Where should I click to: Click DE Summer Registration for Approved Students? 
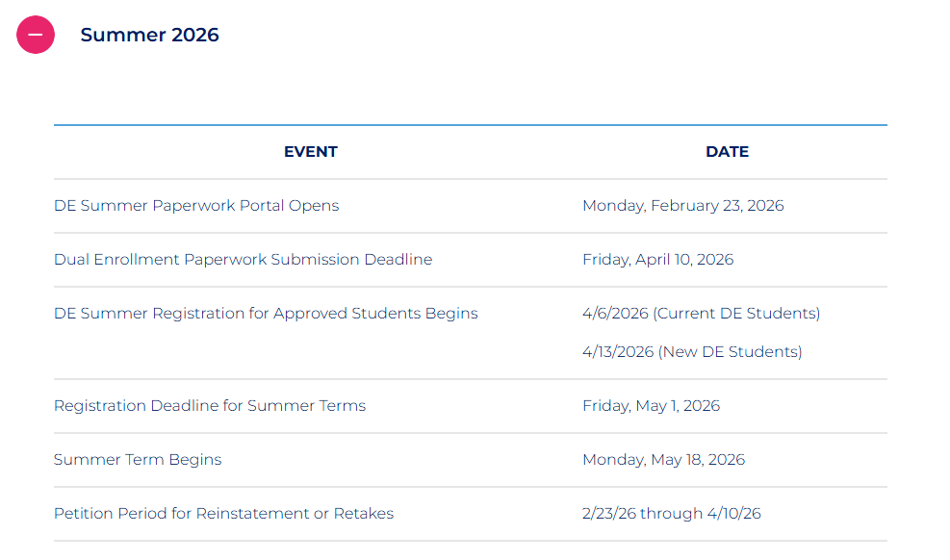[266, 314]
